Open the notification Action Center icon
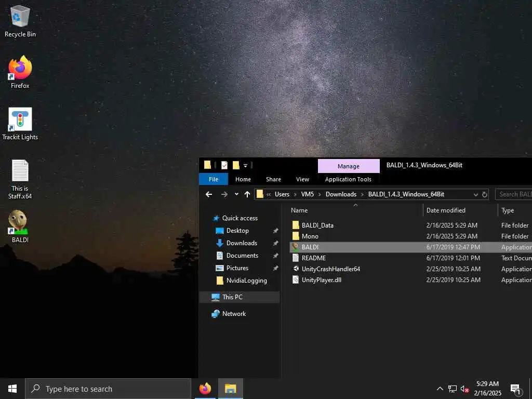Image resolution: width=532 pixels, height=399 pixels. [515, 389]
